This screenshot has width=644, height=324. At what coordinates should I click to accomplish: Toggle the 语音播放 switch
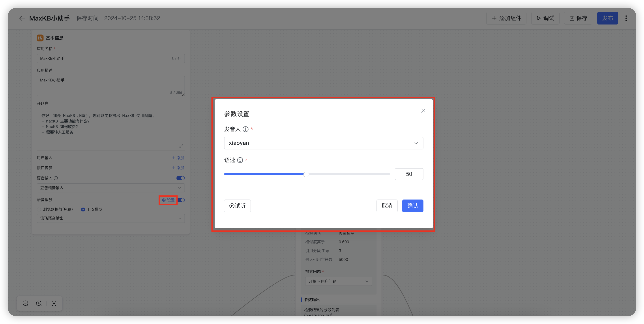point(181,200)
